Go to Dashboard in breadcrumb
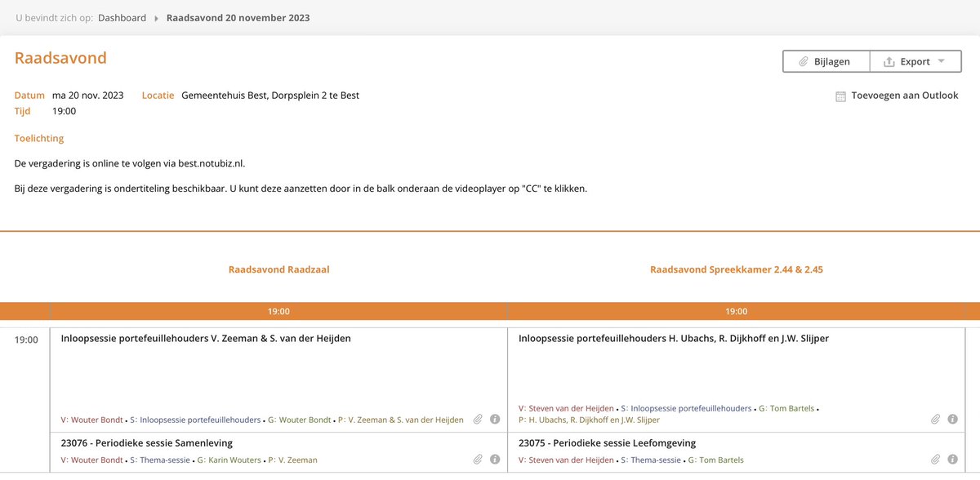The image size is (980, 480). pyautogui.click(x=122, y=17)
